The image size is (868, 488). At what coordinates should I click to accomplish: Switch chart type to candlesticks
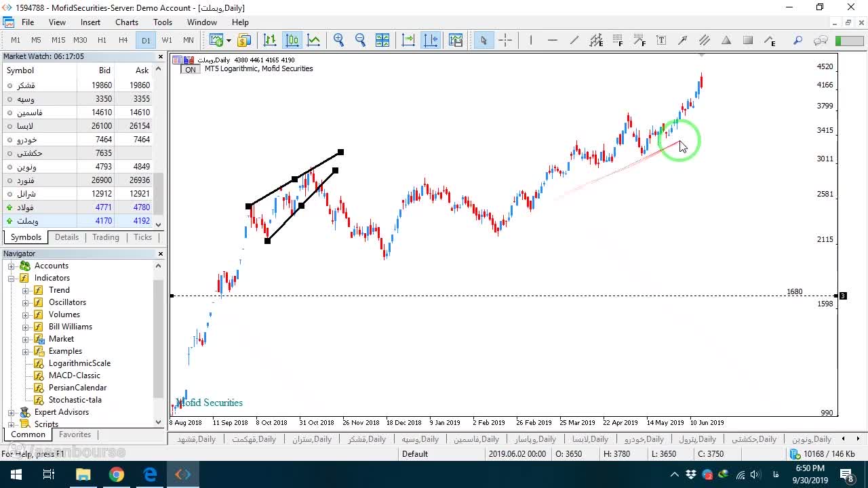coord(292,40)
